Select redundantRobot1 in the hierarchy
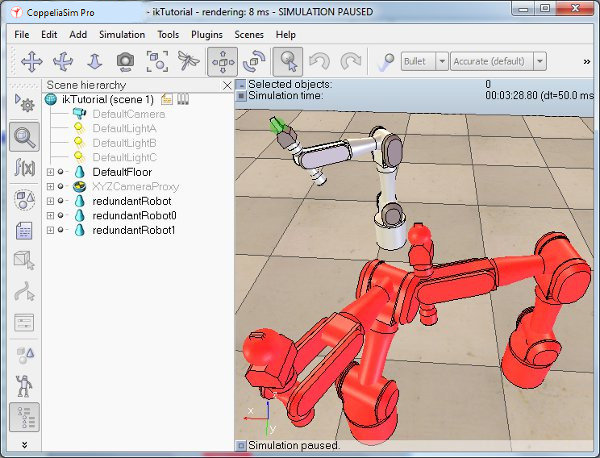 pyautogui.click(x=134, y=230)
